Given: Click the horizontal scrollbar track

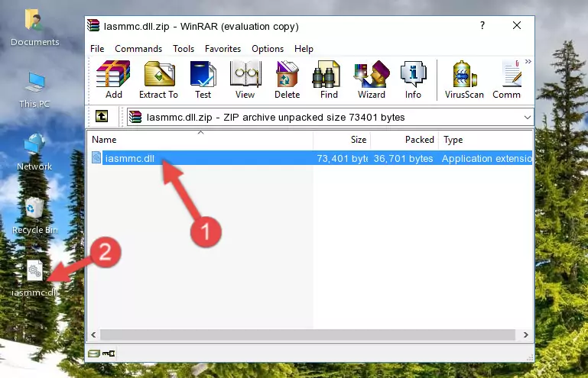Looking at the screenshot, I should tap(308, 334).
